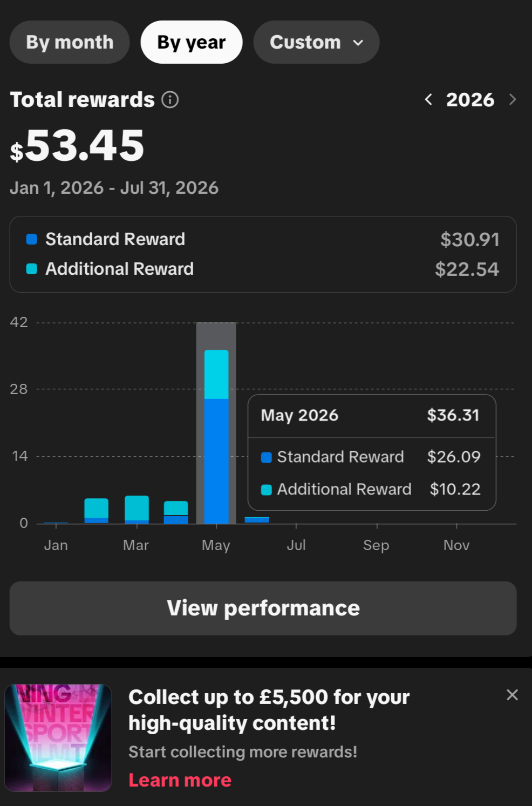Select the May bar in chart

[216, 437]
